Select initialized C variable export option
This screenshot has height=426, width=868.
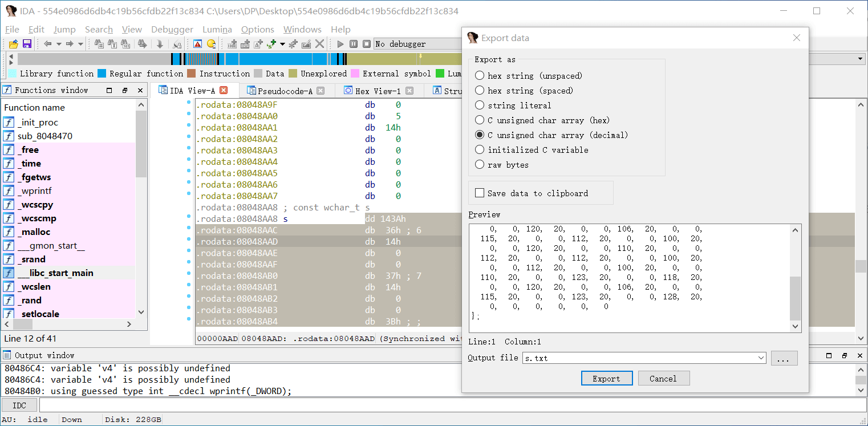coord(480,149)
